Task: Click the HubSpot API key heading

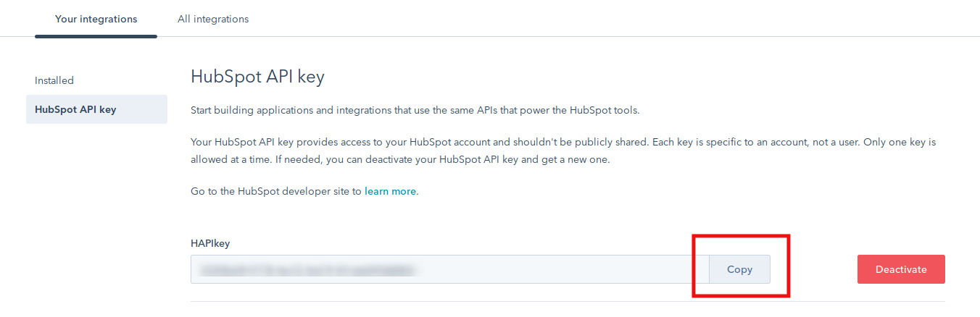Action: pyautogui.click(x=257, y=77)
